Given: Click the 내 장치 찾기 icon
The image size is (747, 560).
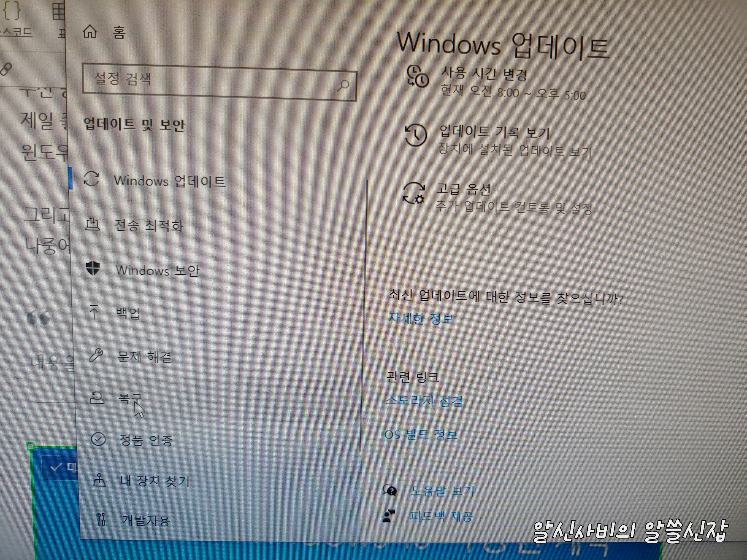Looking at the screenshot, I should [99, 480].
